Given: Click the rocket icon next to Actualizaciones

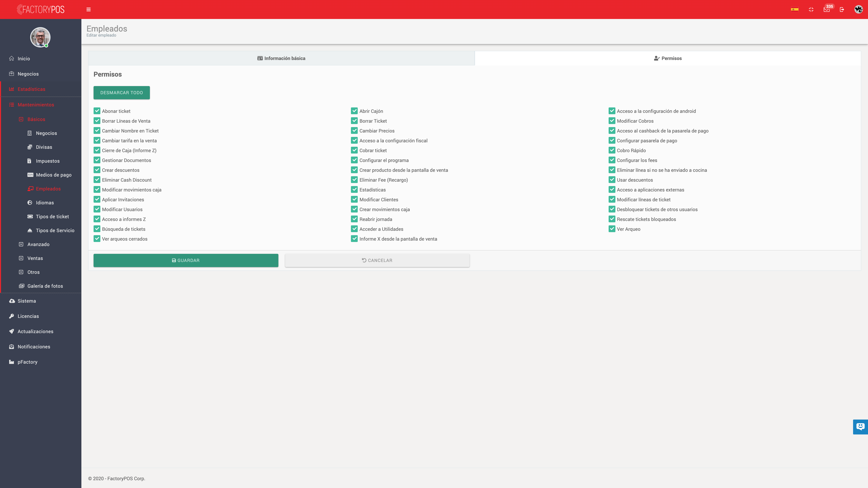Looking at the screenshot, I should 12,331.
